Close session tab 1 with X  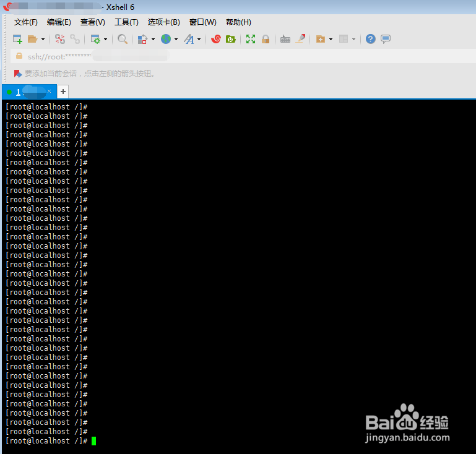pyautogui.click(x=49, y=92)
